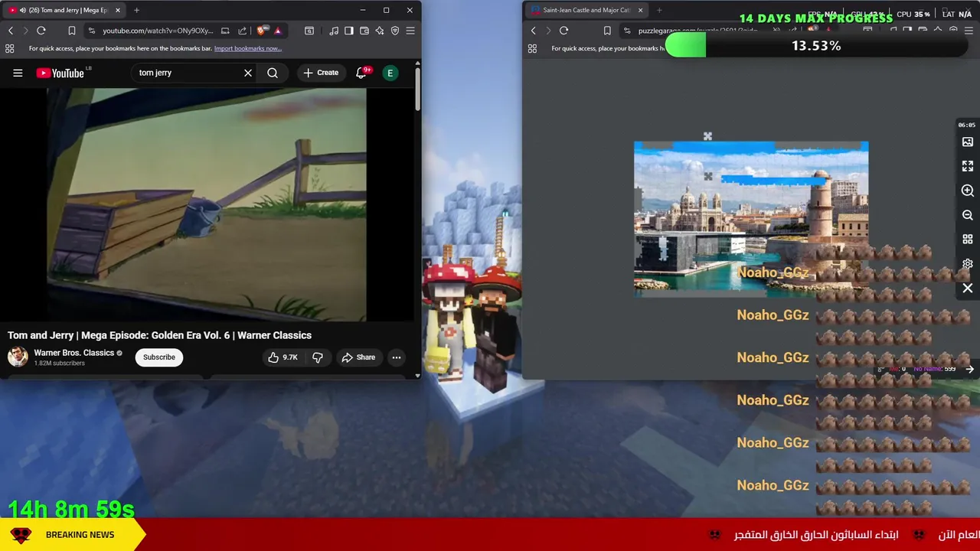
Task: Subscribe to Warner Bros. Classics
Action: click(159, 357)
